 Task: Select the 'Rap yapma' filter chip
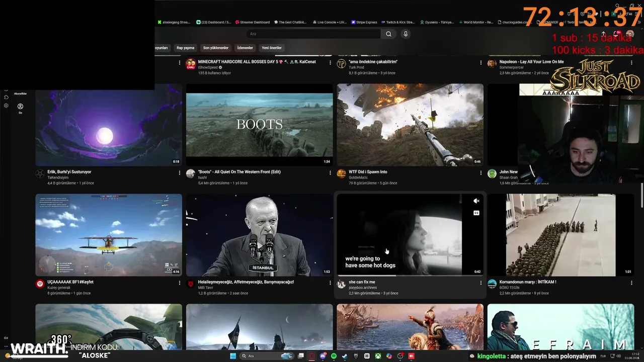(x=185, y=48)
